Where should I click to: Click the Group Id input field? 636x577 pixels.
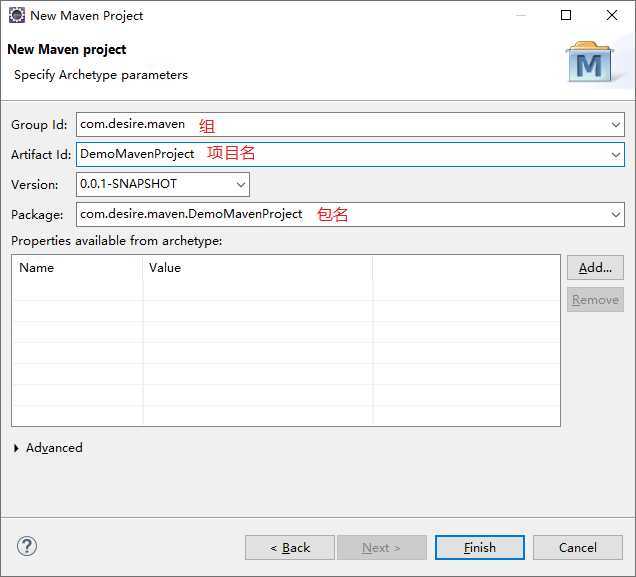pos(350,124)
